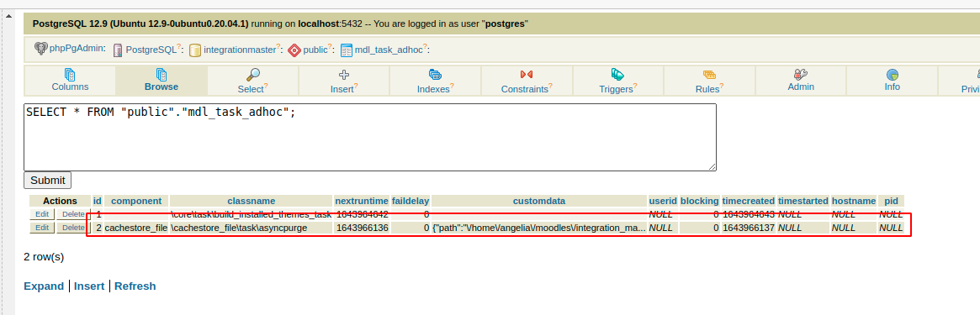Open help mark beside Triggers tab
980x315 pixels.
click(636, 86)
